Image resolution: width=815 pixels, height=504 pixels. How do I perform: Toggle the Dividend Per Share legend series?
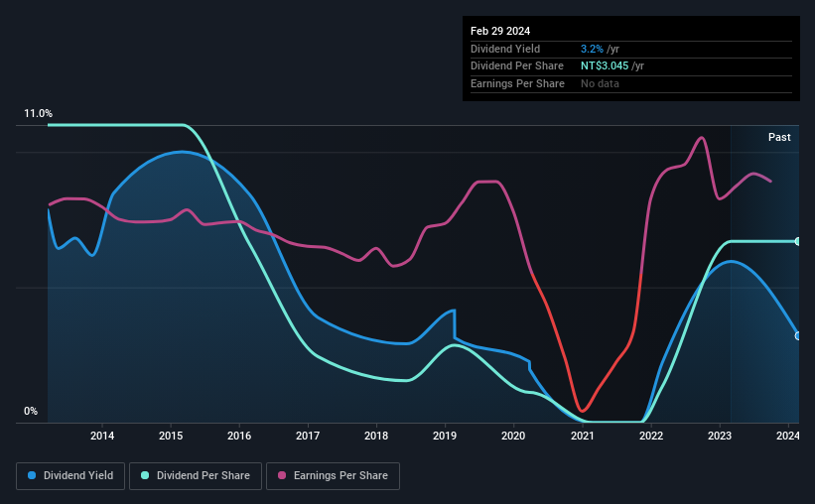[x=196, y=476]
